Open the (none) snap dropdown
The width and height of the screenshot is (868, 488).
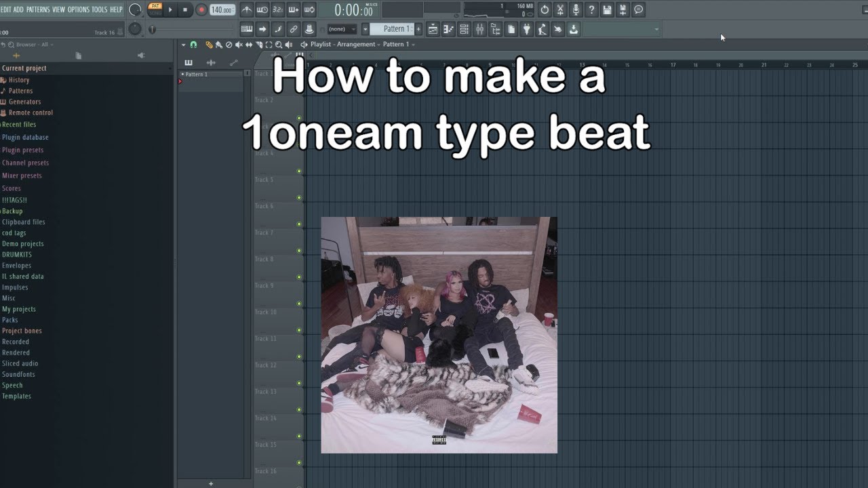pos(342,29)
